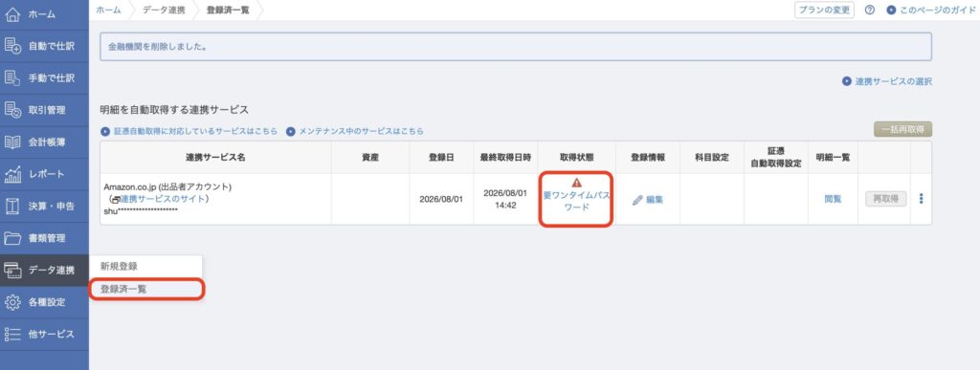Open 書類管理 menu item
The height and width of the screenshot is (370, 980).
coord(44,238)
